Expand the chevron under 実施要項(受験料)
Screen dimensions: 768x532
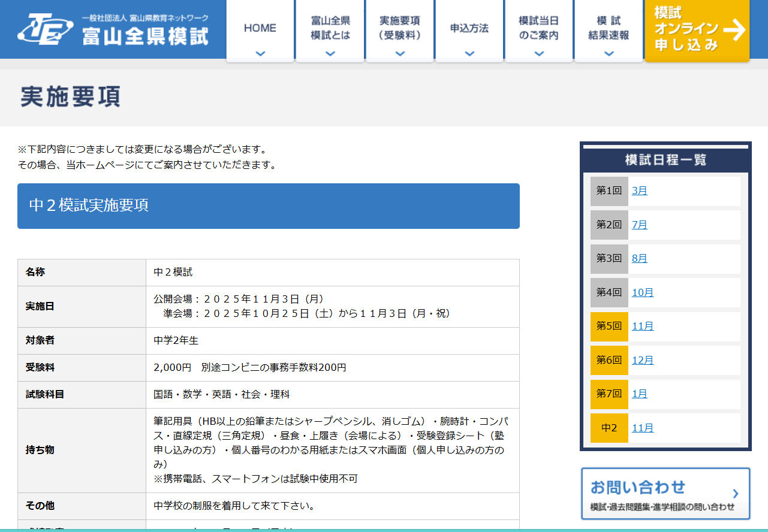point(400,53)
